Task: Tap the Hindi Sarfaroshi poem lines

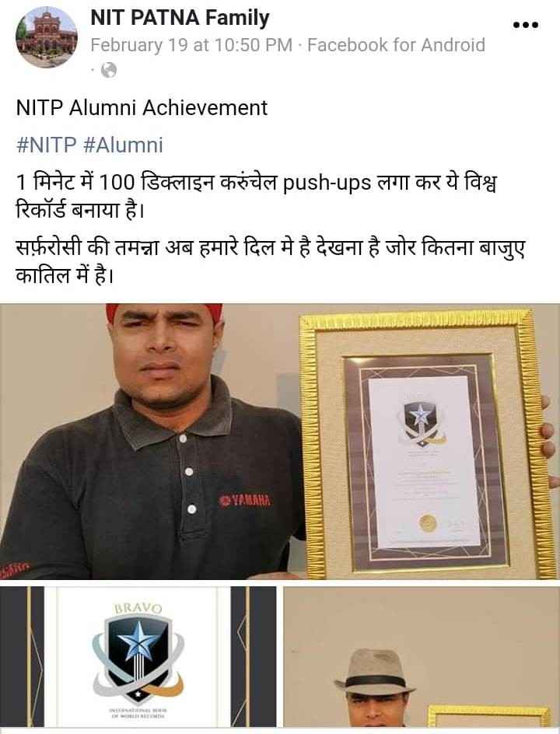Action: point(271,261)
